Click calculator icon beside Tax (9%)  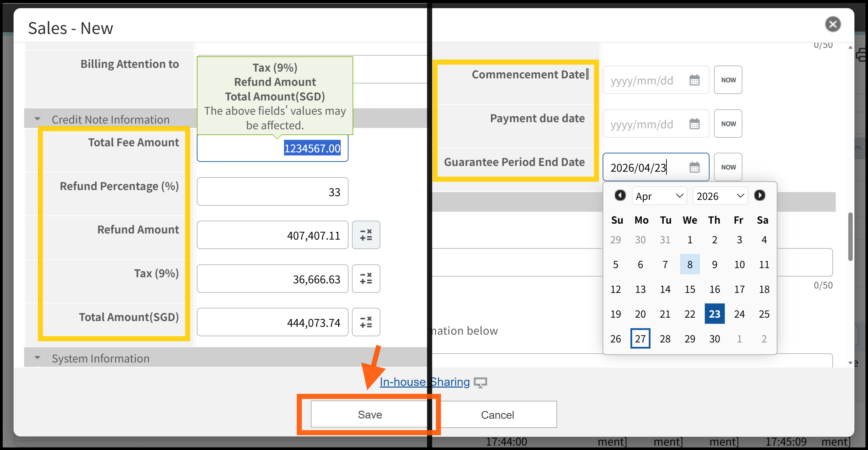366,279
